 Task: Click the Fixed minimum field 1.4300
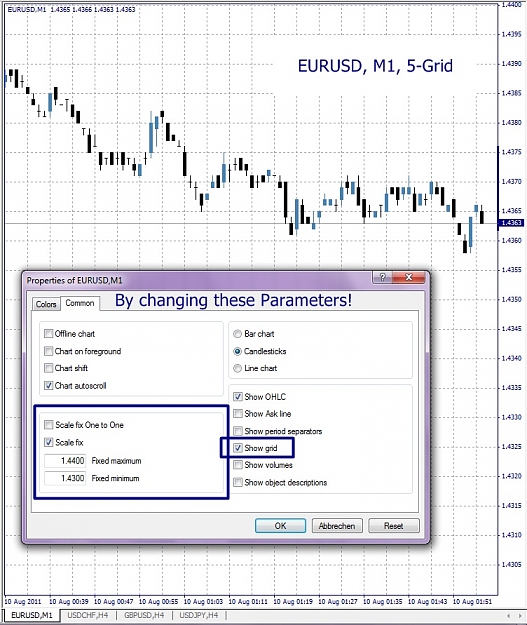pyautogui.click(x=65, y=478)
